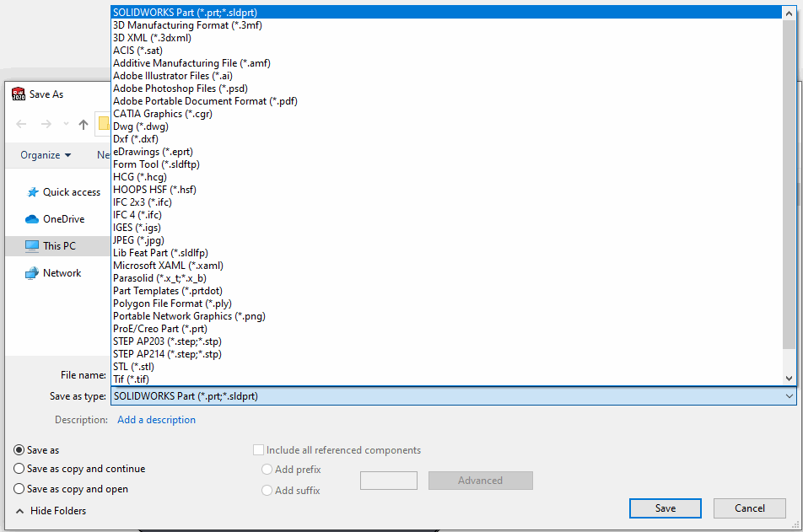Select the Add suffix radio button
Image resolution: width=803 pixels, height=532 pixels.
(x=267, y=491)
